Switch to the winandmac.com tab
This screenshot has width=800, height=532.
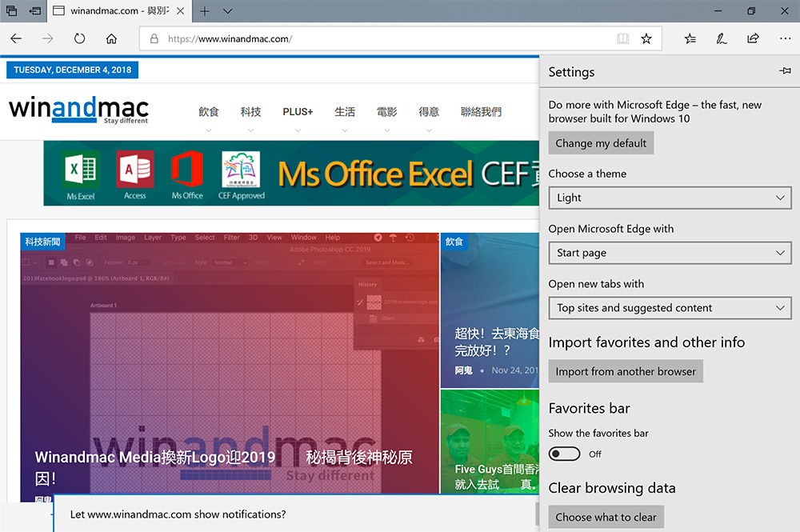tap(120, 11)
